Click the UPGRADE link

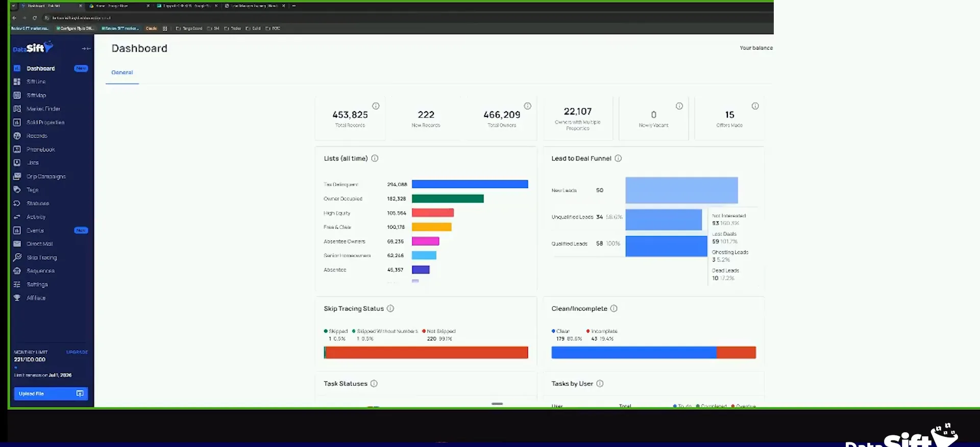(77, 352)
